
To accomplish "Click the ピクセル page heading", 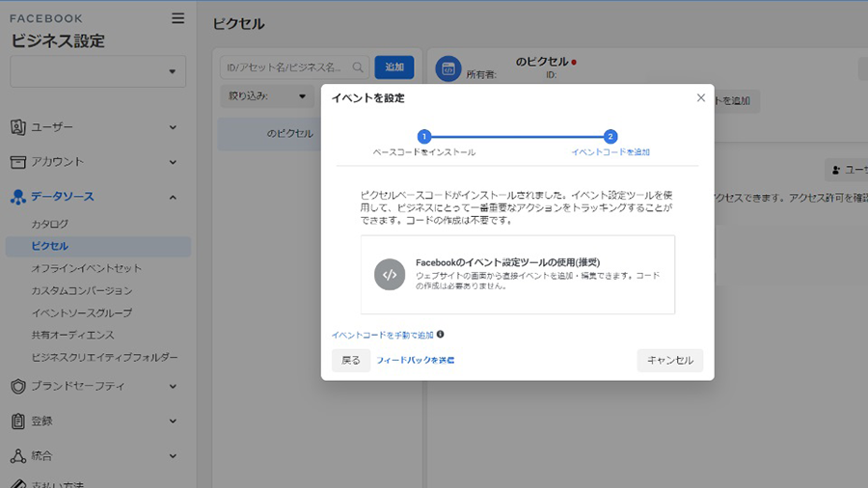I will 238,24.
